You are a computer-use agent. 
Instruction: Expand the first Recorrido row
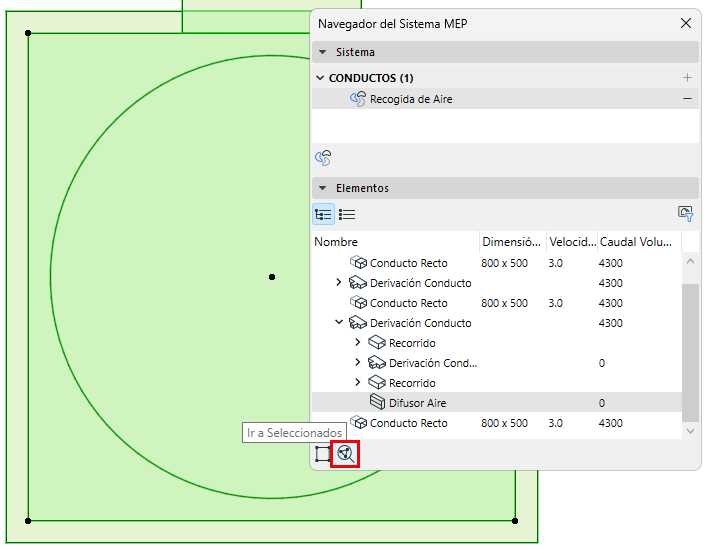pyautogui.click(x=358, y=342)
